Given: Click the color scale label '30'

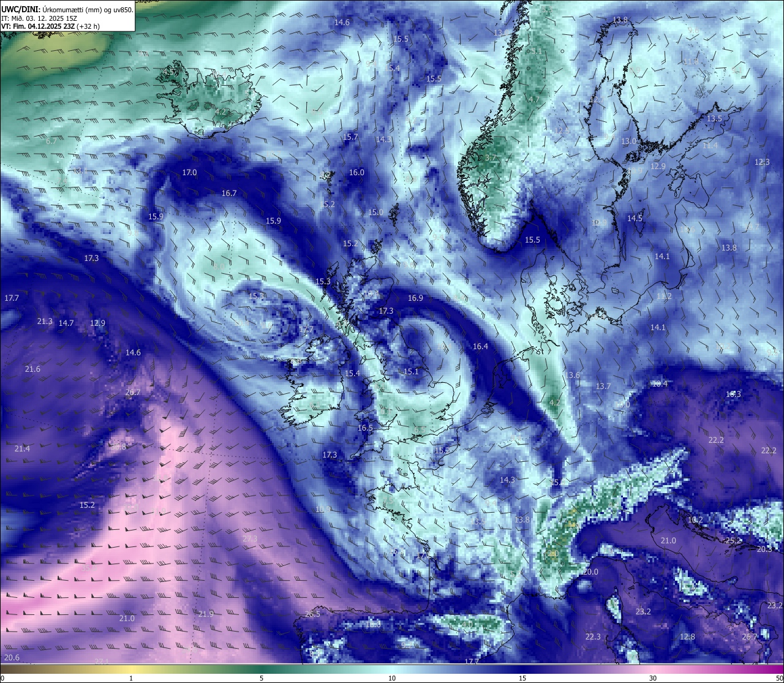Looking at the screenshot, I should 653,678.
